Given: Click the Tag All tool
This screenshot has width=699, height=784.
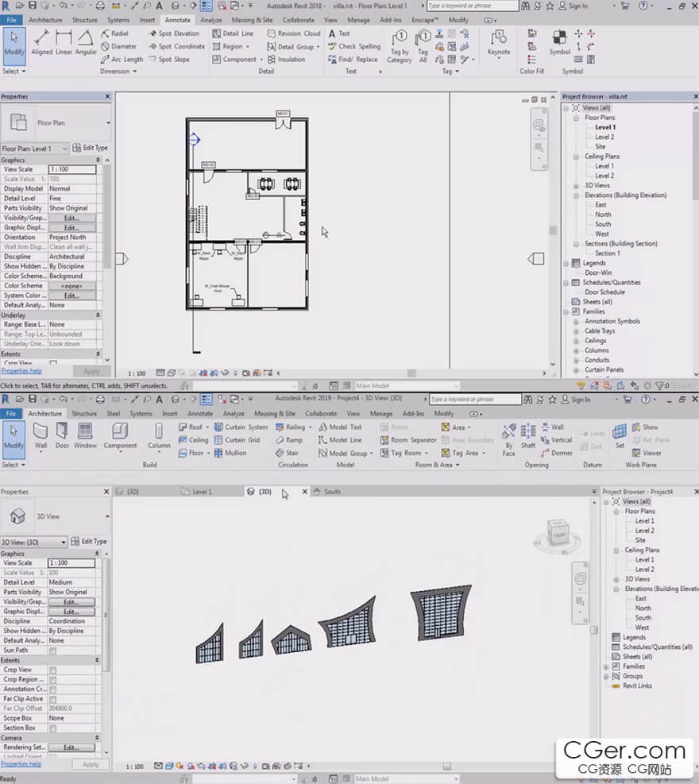Looking at the screenshot, I should coord(423,46).
